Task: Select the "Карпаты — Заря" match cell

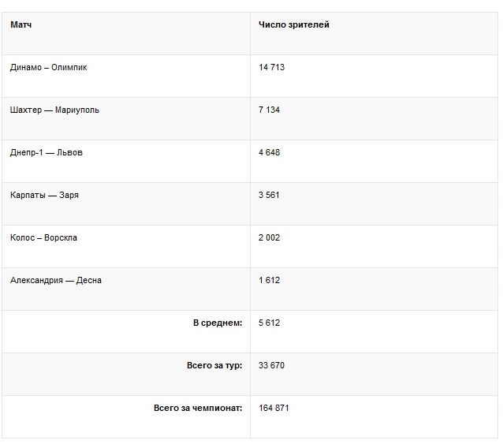Action: coord(45,196)
